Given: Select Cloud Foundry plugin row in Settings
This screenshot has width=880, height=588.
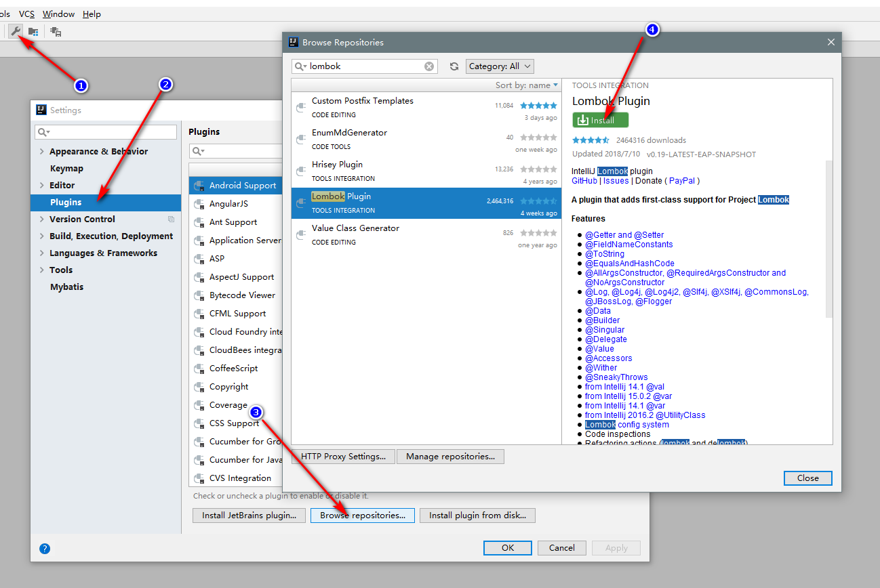Looking at the screenshot, I should [x=236, y=332].
